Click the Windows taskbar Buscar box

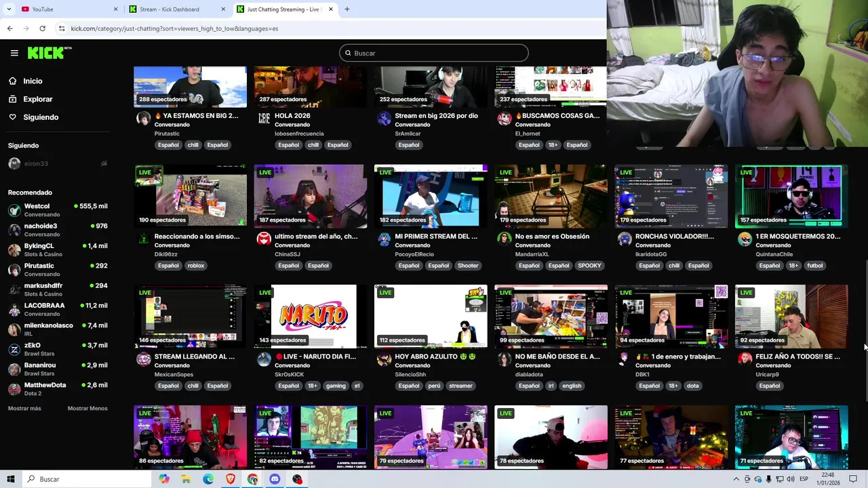(x=86, y=479)
